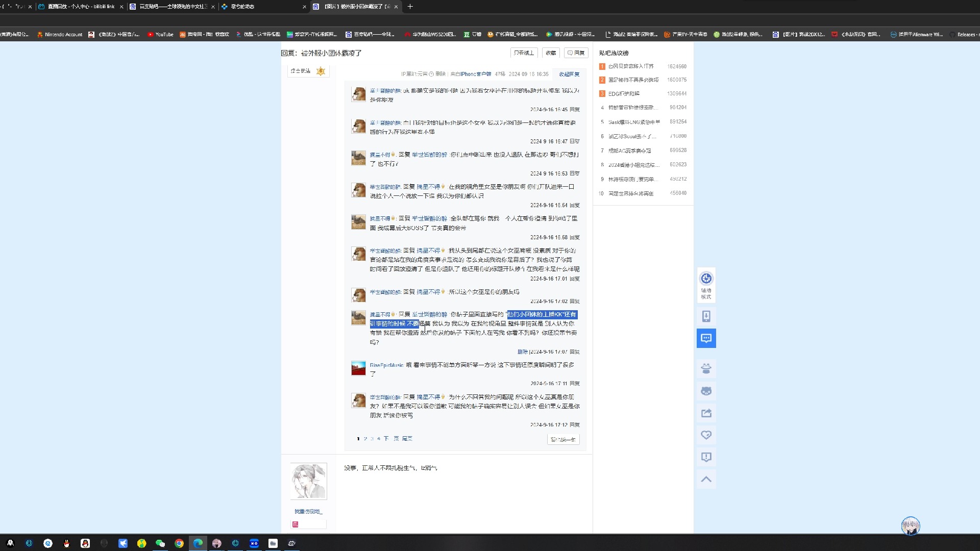Open hot topic 1 台风贝碧嘉
The image size is (980, 551).
click(631, 66)
